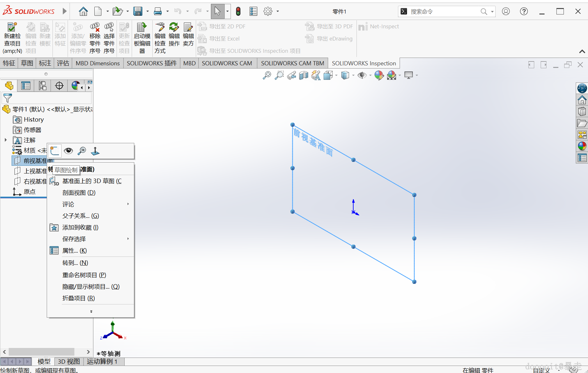Choose 3D Sketch On Plane (基准面上的 3D 草图)
This screenshot has height=373, width=588.
coord(91,181)
